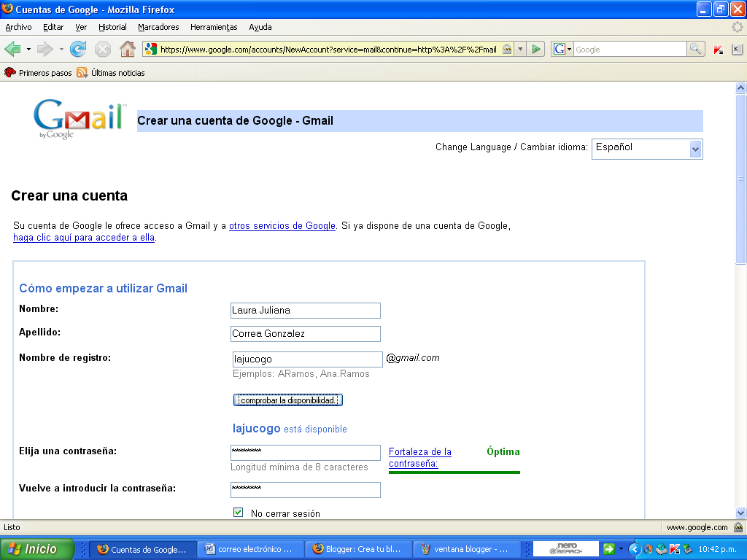Screen dimensions: 747x560
Task: Expand the Español language dropdown
Action: 694,149
